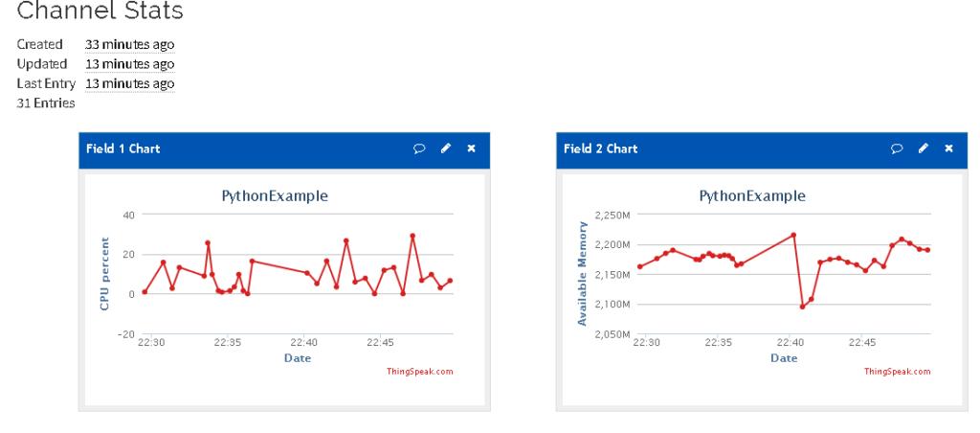The width and height of the screenshot is (980, 433).
Task: Click the Updated '13 minutes ago' timestamp
Action: [x=129, y=64]
